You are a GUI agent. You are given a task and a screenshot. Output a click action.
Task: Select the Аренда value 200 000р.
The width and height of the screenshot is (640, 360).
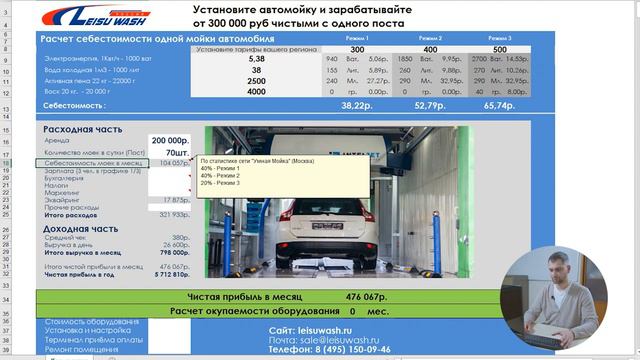169,140
